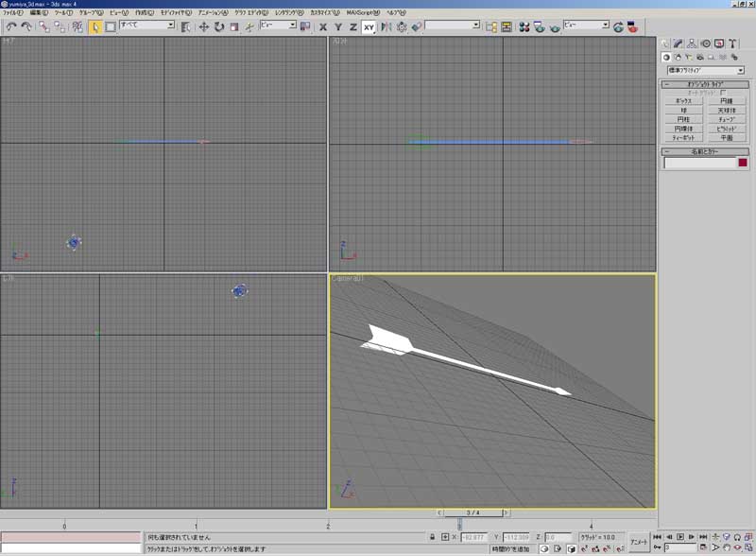This screenshot has height=556, width=756.
Task: Activate the Select and Move tool
Action: click(x=203, y=26)
